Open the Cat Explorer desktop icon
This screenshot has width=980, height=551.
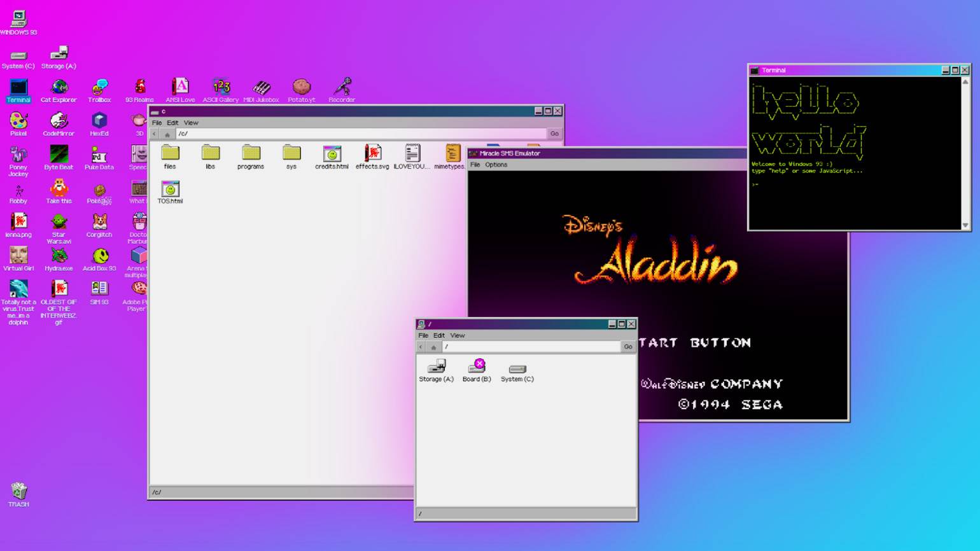[59, 88]
